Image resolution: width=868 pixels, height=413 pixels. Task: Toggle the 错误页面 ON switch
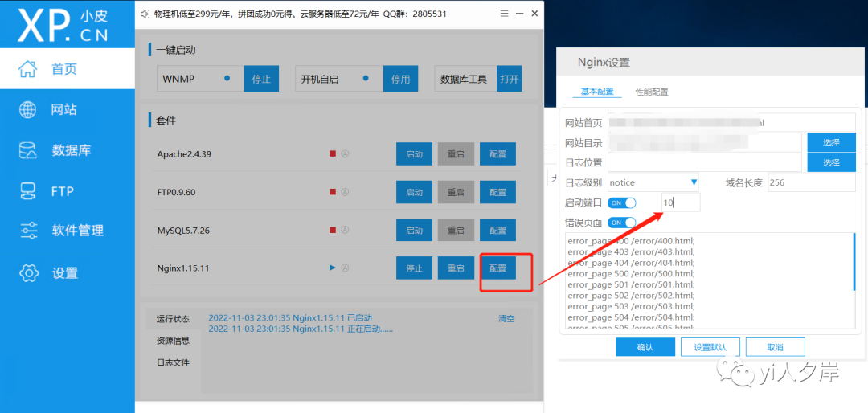[621, 223]
